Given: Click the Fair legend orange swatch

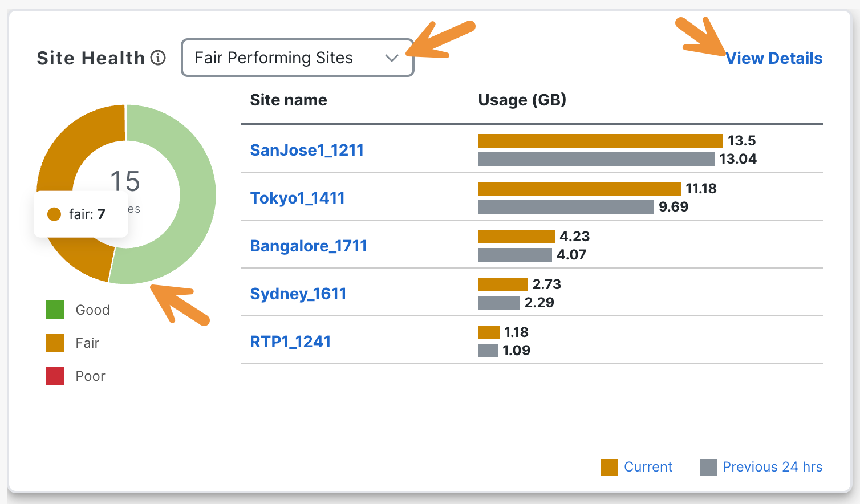Looking at the screenshot, I should (55, 343).
